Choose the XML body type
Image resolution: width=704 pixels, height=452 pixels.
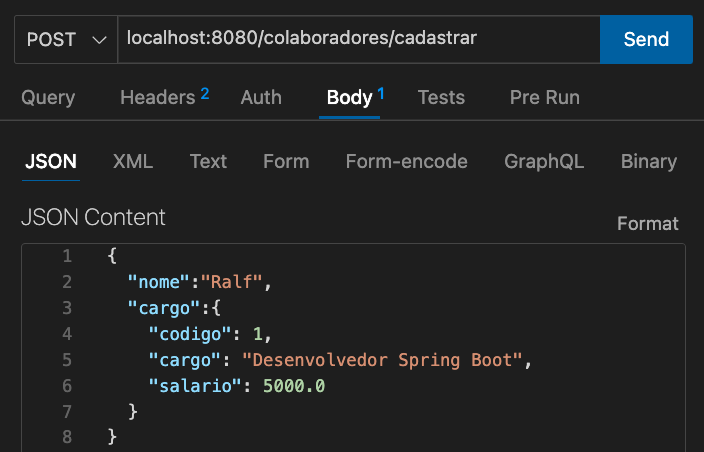[133, 161]
